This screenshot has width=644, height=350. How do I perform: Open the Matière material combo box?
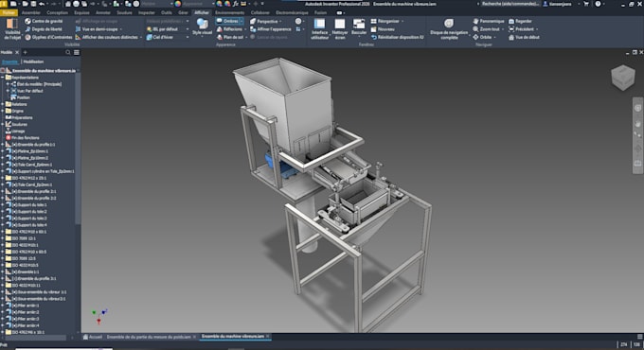coord(157,4)
